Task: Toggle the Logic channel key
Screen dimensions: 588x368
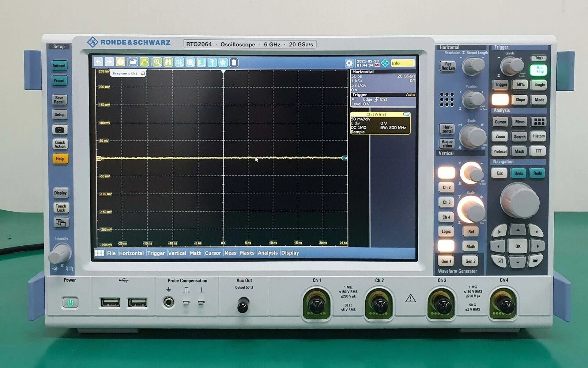Action: click(x=446, y=232)
